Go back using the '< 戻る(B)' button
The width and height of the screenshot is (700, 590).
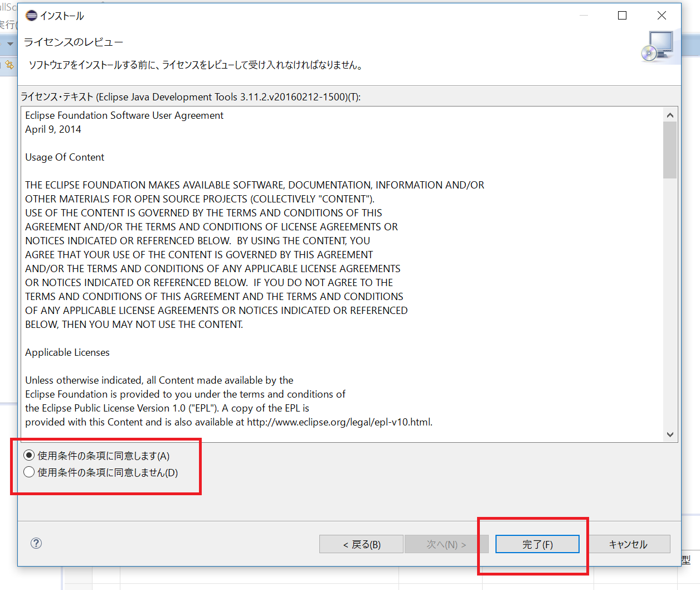click(361, 544)
